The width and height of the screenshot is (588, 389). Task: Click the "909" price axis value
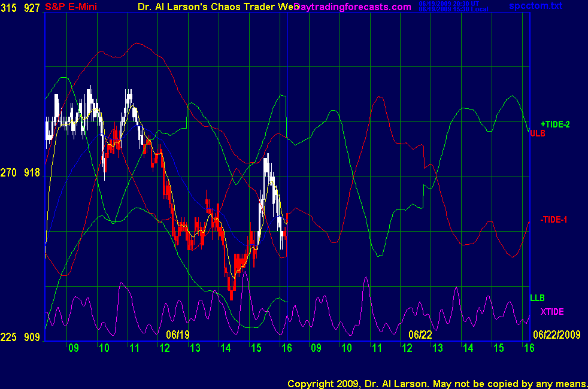pos(32,338)
